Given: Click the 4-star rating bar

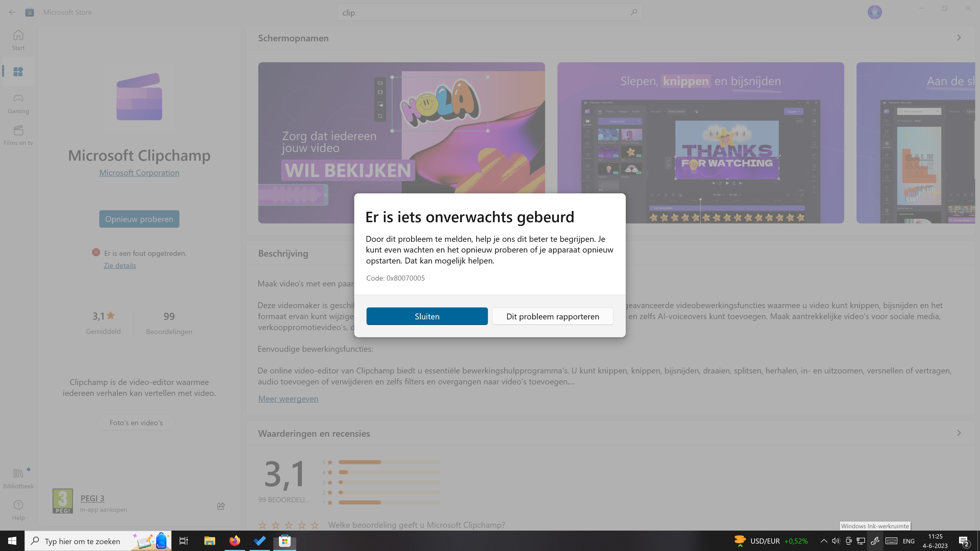Looking at the screenshot, I should 389,472.
